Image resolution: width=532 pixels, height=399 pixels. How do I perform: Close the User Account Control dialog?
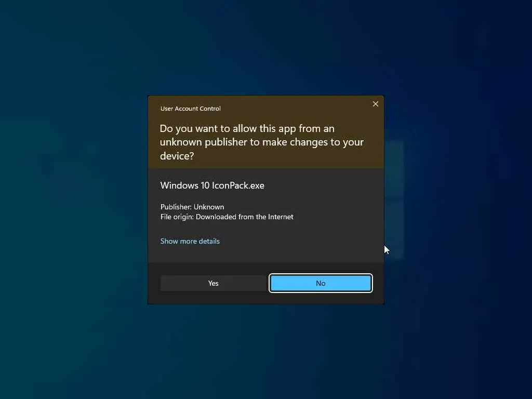coord(375,104)
